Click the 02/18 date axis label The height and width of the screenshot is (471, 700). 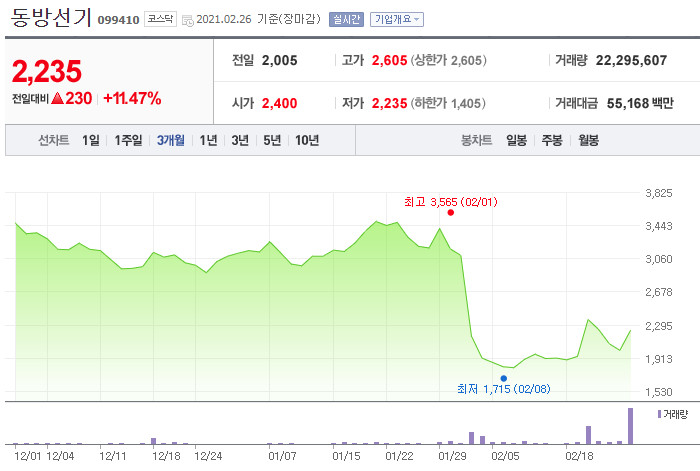coord(579,456)
